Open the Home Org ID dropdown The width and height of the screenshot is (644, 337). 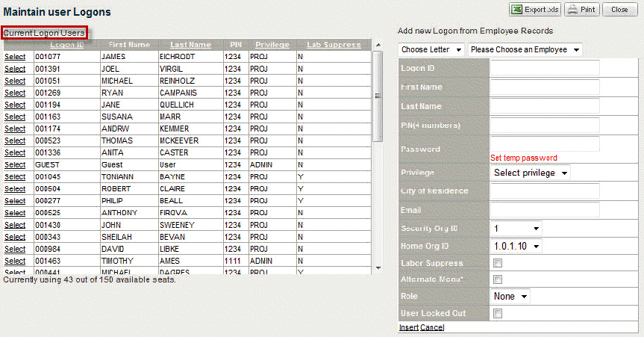(516, 245)
